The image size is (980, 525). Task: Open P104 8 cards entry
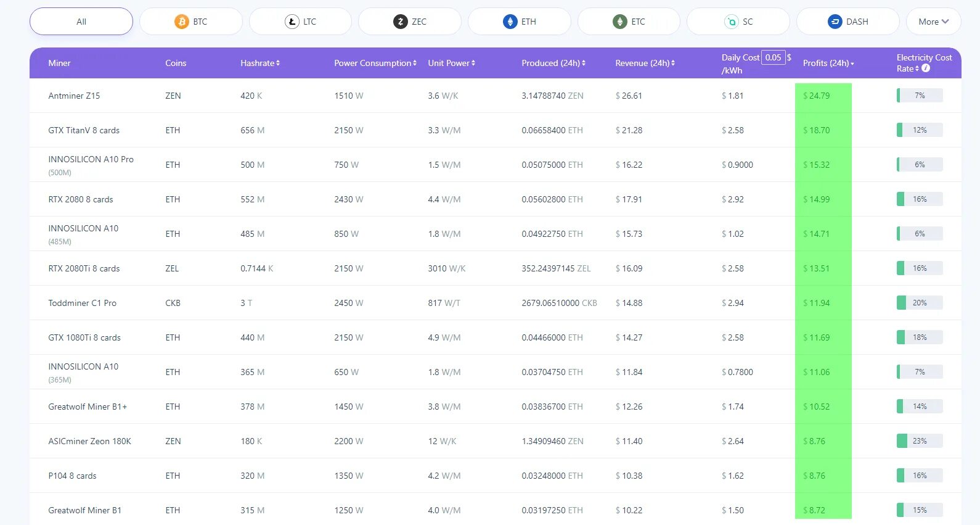tap(72, 476)
